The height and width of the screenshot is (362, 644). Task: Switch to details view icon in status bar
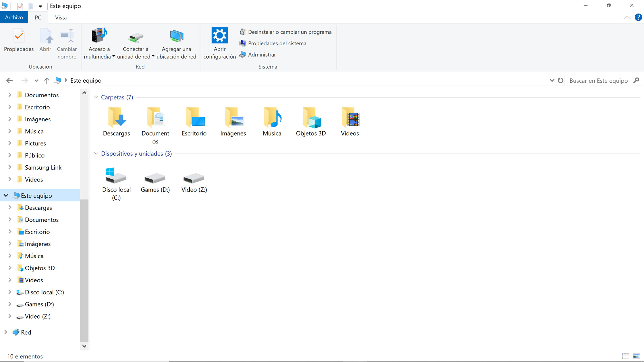(625, 356)
